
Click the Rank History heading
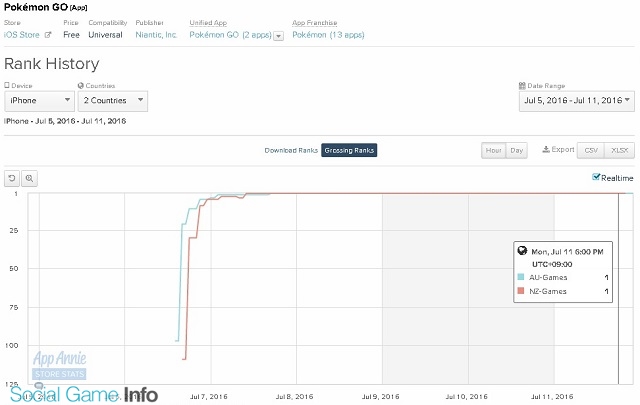point(51,64)
